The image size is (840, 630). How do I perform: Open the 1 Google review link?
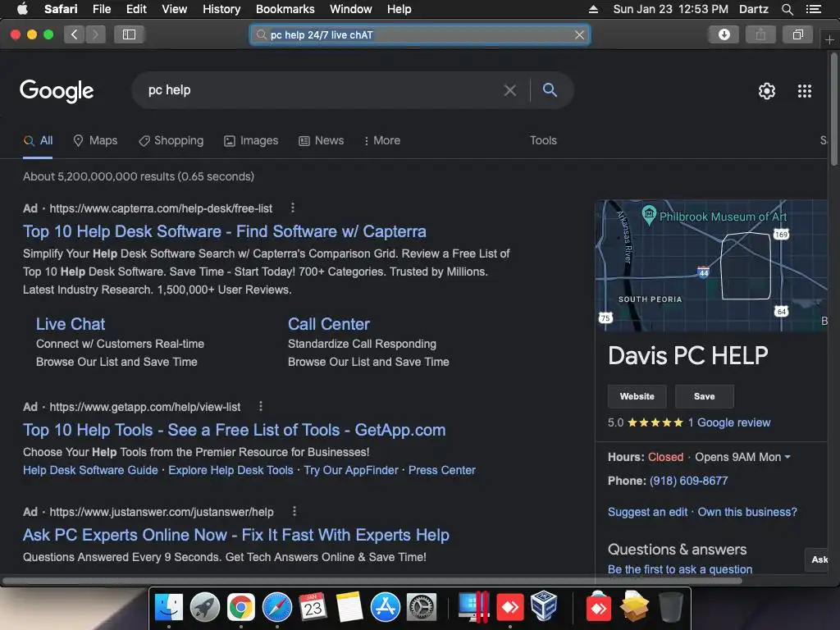[x=729, y=422]
